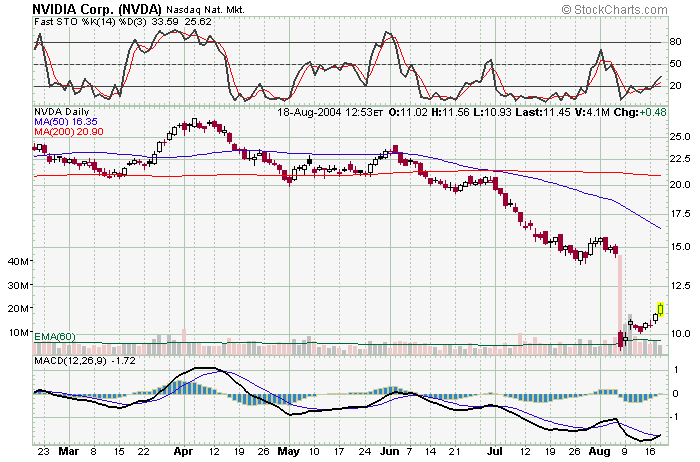Select the NVDA Daily label
Screen dimensions: 700x462
coord(62,112)
